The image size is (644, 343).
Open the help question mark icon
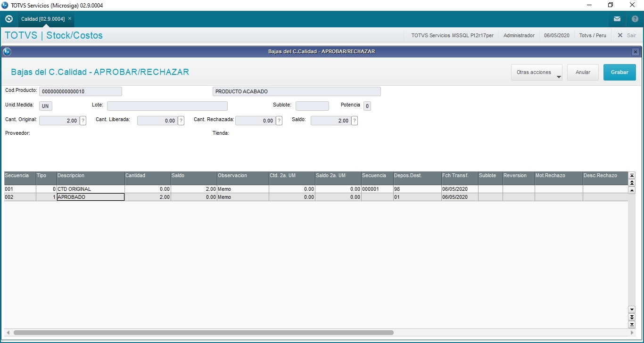click(x=635, y=19)
